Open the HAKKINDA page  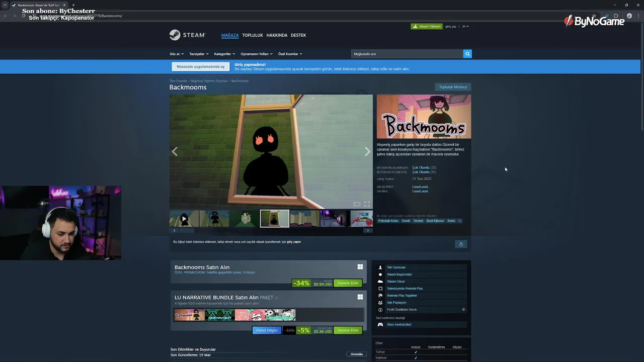click(277, 35)
